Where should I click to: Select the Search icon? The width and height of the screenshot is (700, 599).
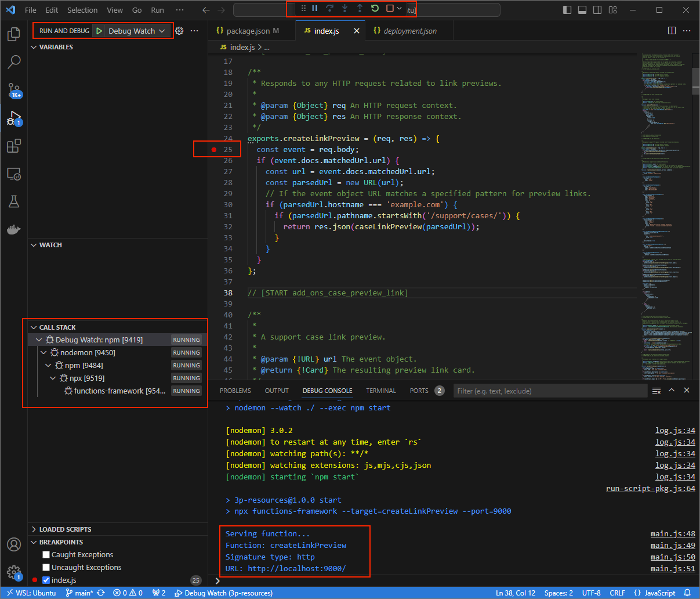click(x=14, y=62)
